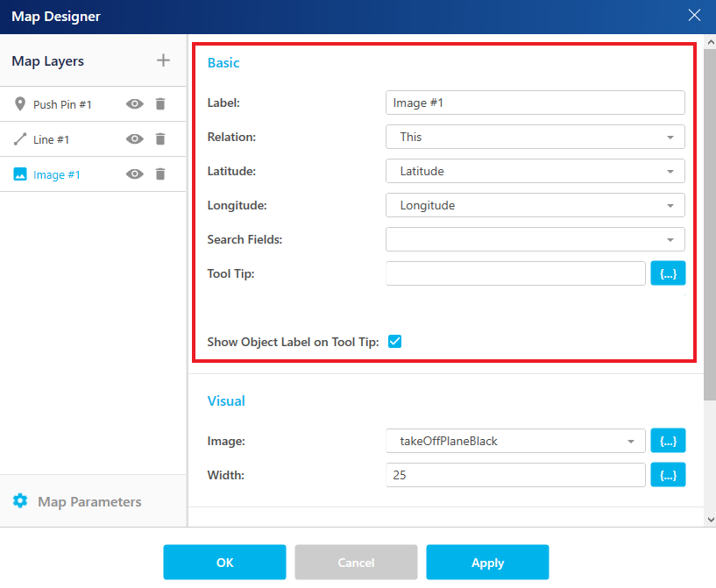Click the Push Pin #1 pin icon
Image resolution: width=716 pixels, height=588 pixels.
19,104
